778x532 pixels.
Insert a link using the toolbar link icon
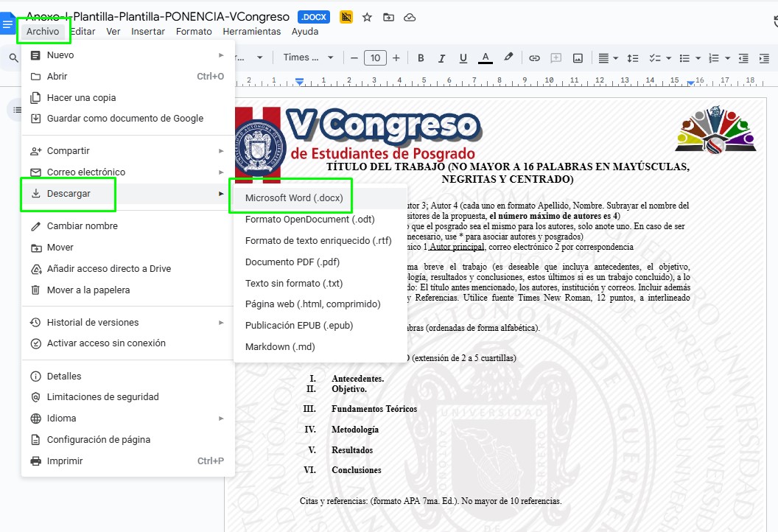(535, 57)
